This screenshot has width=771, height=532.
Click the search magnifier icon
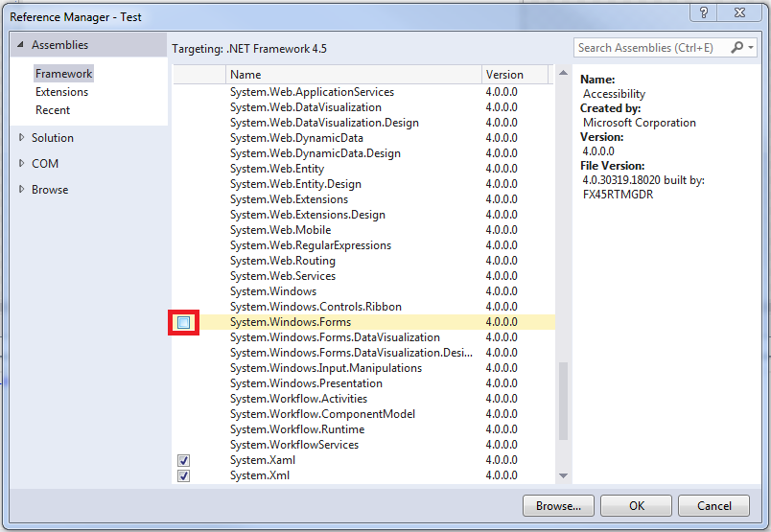(736, 48)
